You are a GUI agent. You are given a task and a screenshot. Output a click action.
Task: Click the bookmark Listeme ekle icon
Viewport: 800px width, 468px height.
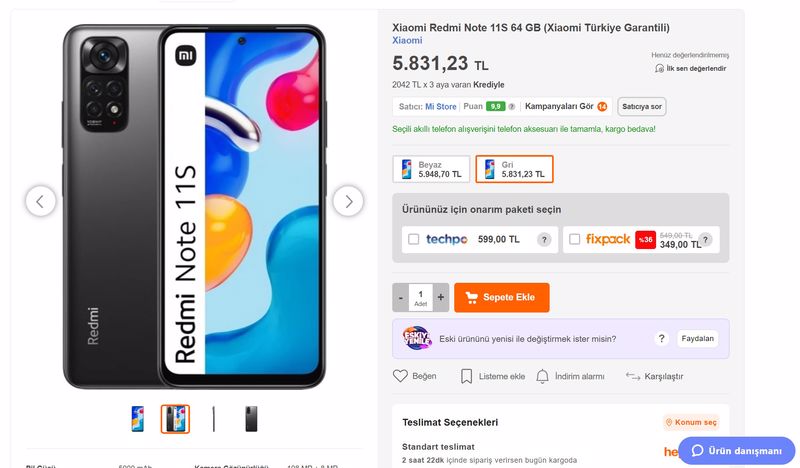pyautogui.click(x=466, y=376)
